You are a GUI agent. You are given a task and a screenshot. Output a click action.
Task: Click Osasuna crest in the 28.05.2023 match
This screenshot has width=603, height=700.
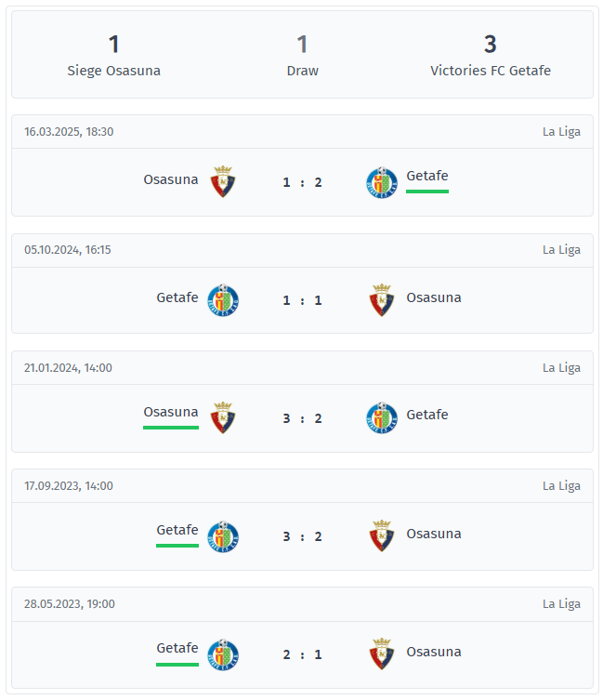point(381,654)
